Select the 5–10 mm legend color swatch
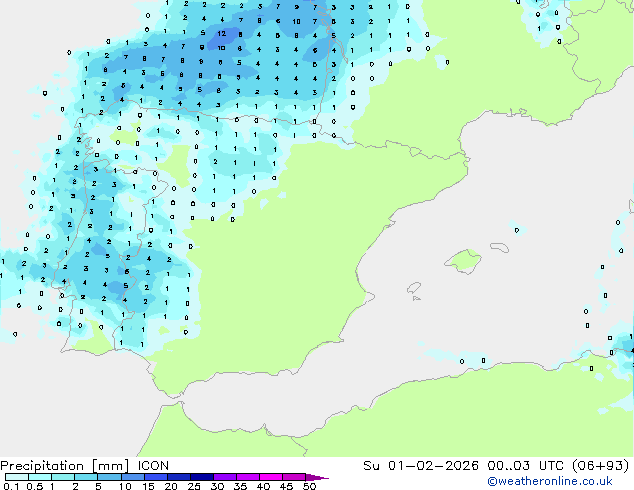634x490 pixels. tap(109, 477)
